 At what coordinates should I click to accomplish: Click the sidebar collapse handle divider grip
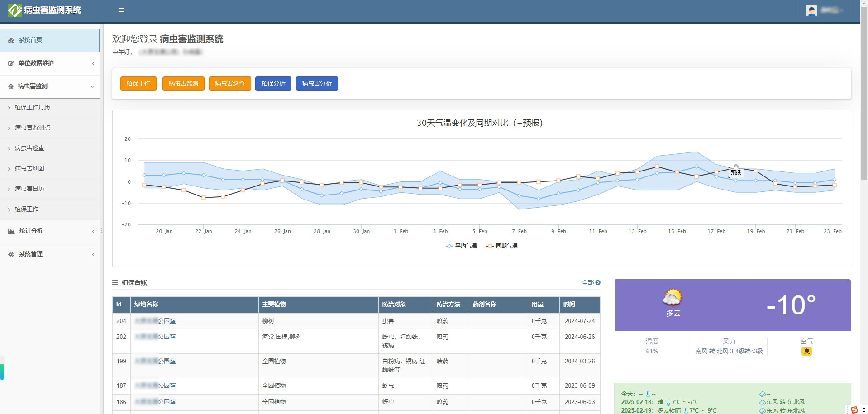(102, 231)
